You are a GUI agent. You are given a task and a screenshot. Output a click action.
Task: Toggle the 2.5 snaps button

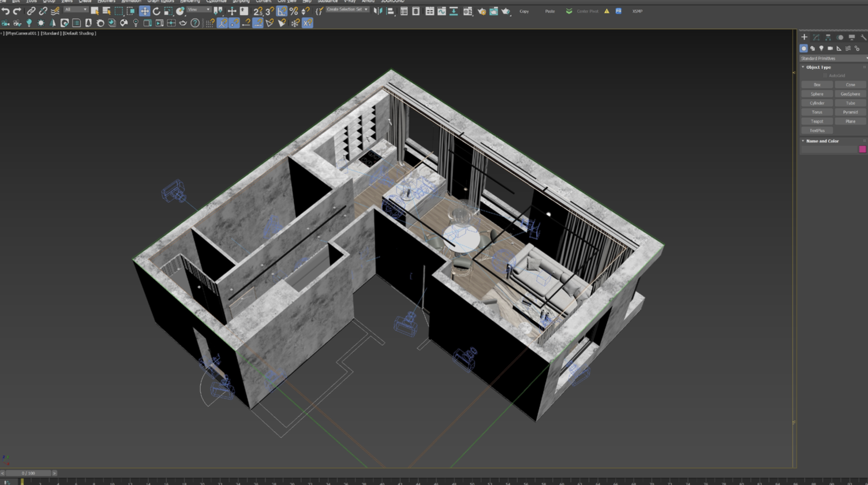[x=257, y=11]
